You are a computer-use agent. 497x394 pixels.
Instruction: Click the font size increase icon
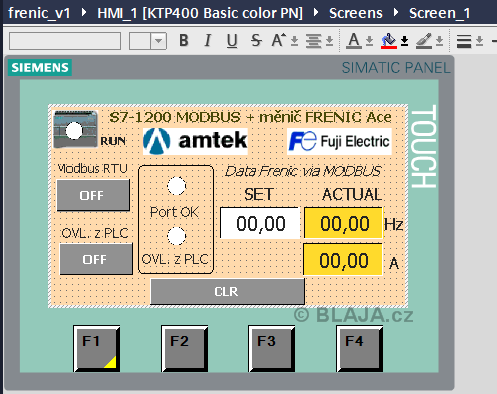279,41
